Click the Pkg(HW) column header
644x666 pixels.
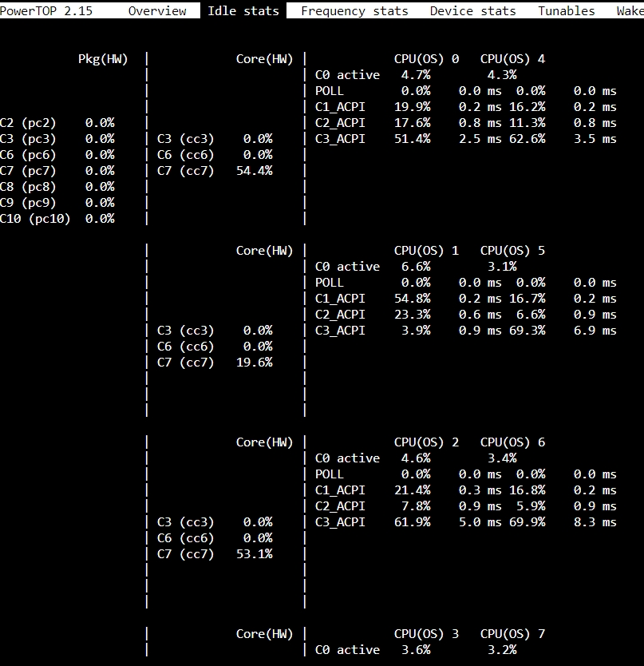(x=103, y=59)
